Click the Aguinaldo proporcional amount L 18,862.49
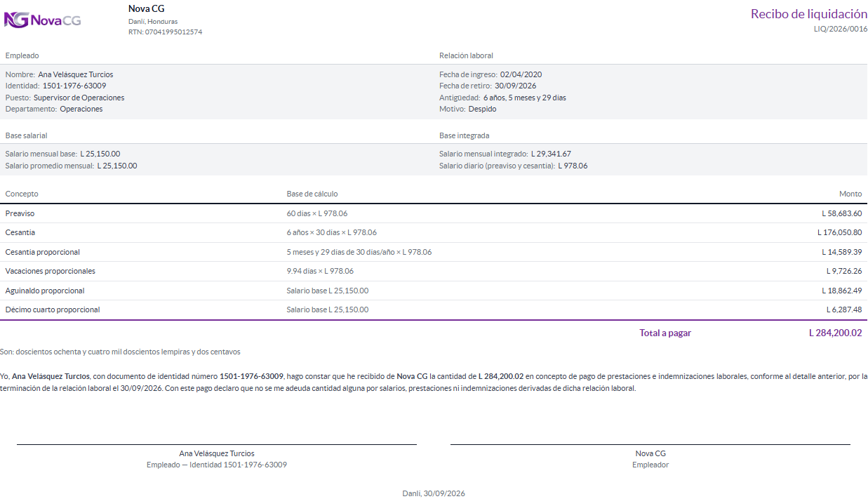Viewport: 868px width, 499px height. (x=842, y=291)
